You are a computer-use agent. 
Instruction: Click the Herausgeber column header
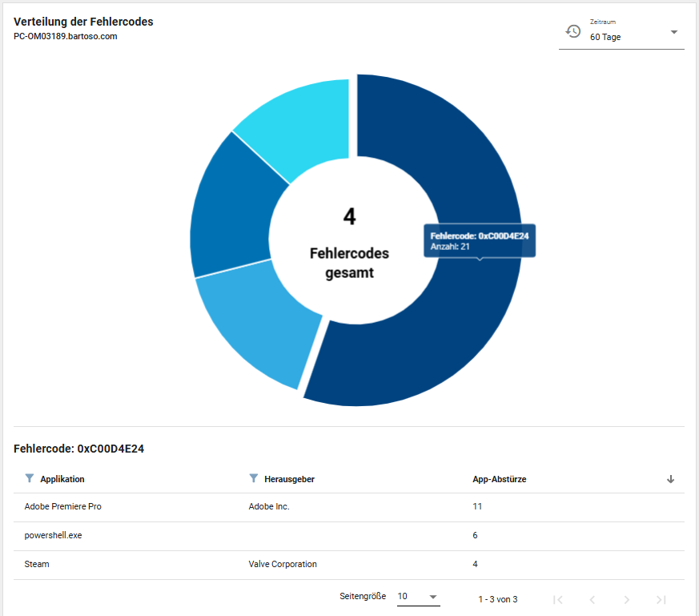(x=289, y=479)
